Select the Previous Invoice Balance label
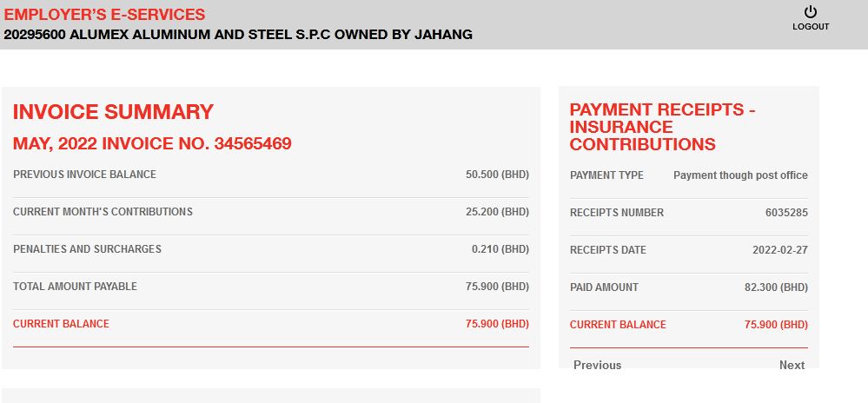Screen dimensions: 868x403 coord(84,175)
